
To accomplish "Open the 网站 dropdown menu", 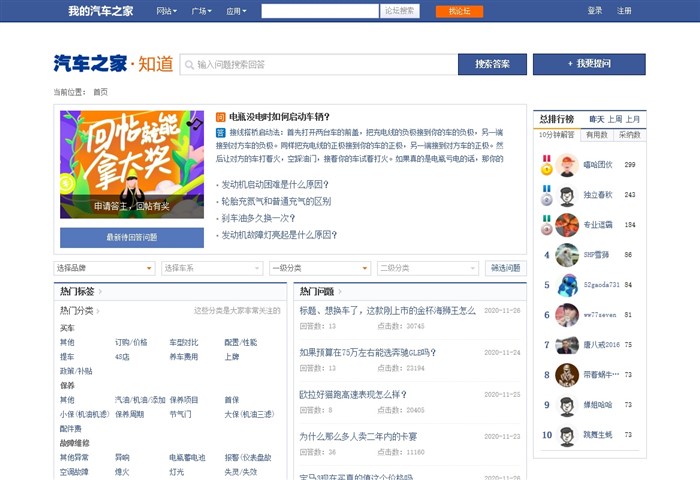I will [x=167, y=11].
